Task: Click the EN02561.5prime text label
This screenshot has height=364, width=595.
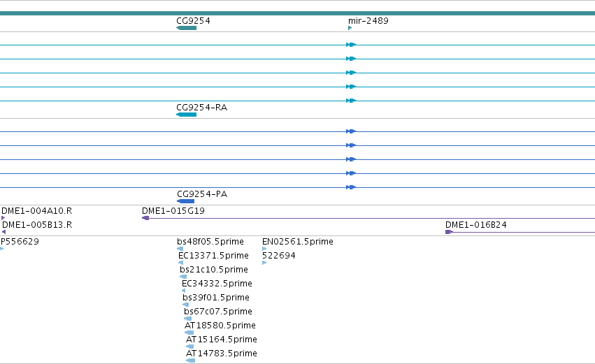Action: tap(298, 242)
